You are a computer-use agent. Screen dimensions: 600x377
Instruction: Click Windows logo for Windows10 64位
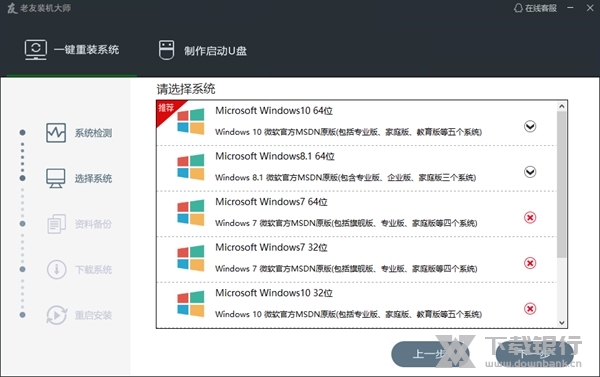[191, 121]
